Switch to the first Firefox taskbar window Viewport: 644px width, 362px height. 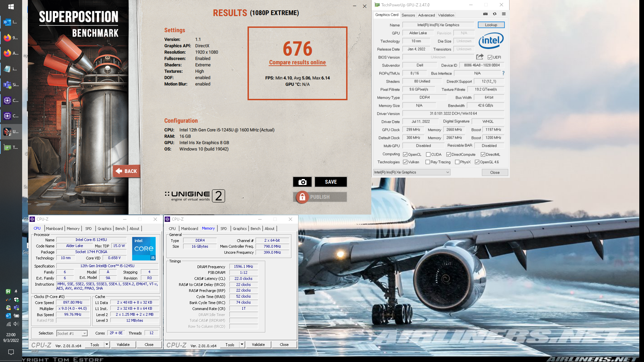[11, 38]
